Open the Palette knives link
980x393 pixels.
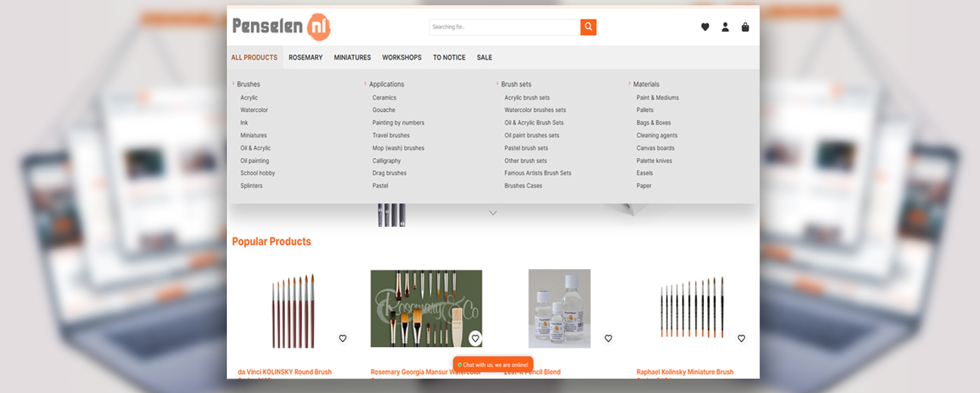[x=654, y=161]
